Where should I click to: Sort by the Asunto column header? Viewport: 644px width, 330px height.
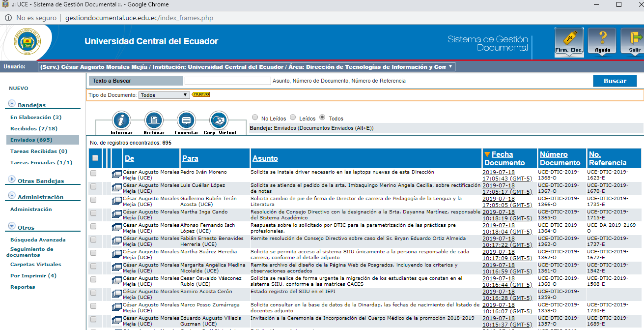click(x=265, y=158)
